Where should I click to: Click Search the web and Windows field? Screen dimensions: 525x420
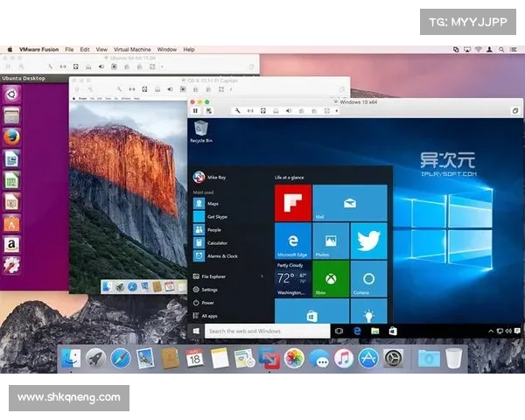pyautogui.click(x=268, y=331)
